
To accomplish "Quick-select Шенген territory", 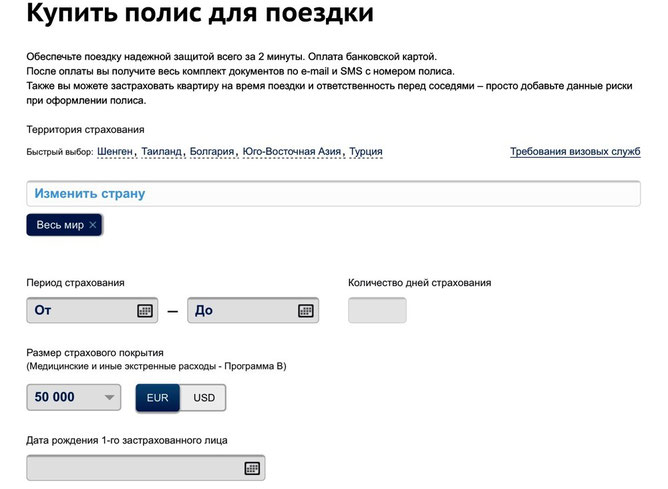I will pos(115,151).
